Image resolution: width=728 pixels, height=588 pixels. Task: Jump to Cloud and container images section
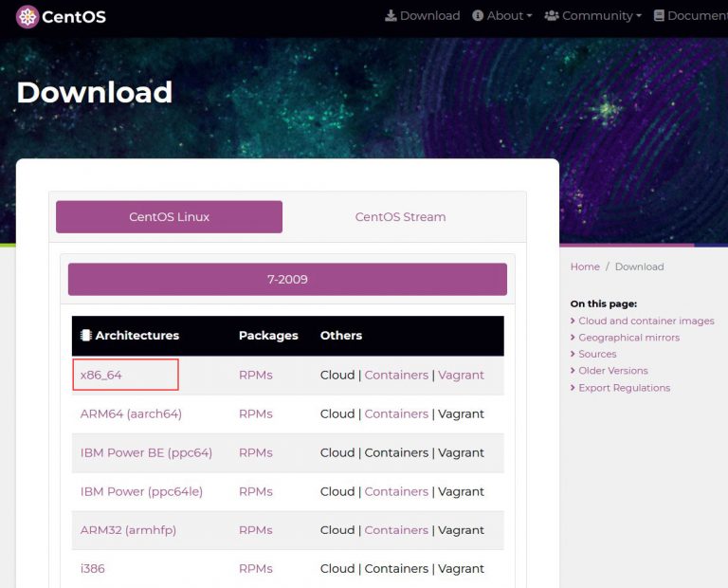click(646, 322)
